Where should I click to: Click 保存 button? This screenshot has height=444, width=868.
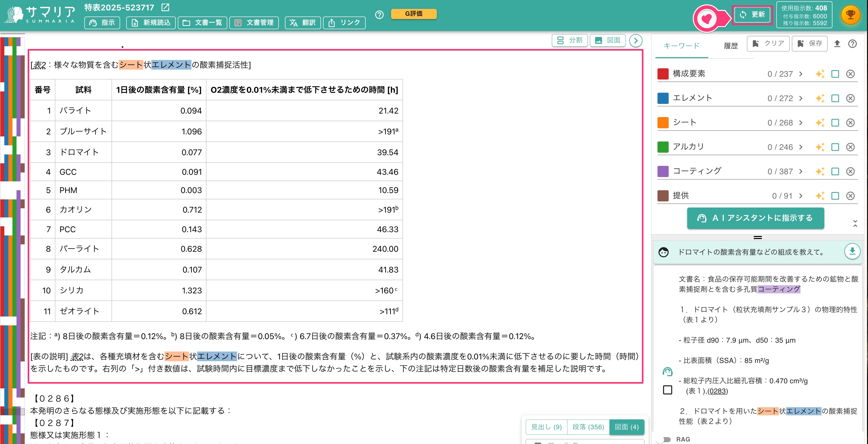[809, 43]
